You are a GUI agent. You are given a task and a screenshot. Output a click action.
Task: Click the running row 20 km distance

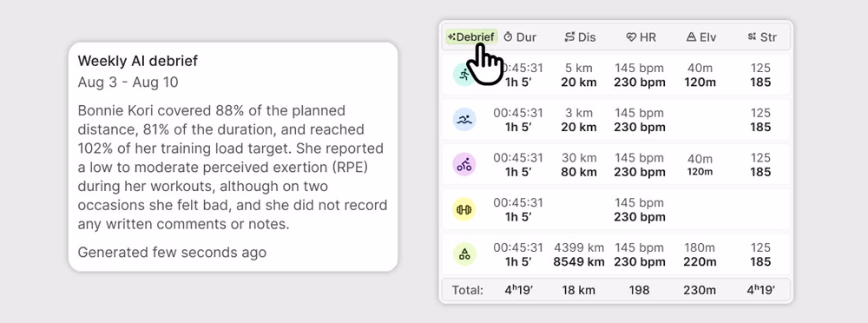[579, 82]
